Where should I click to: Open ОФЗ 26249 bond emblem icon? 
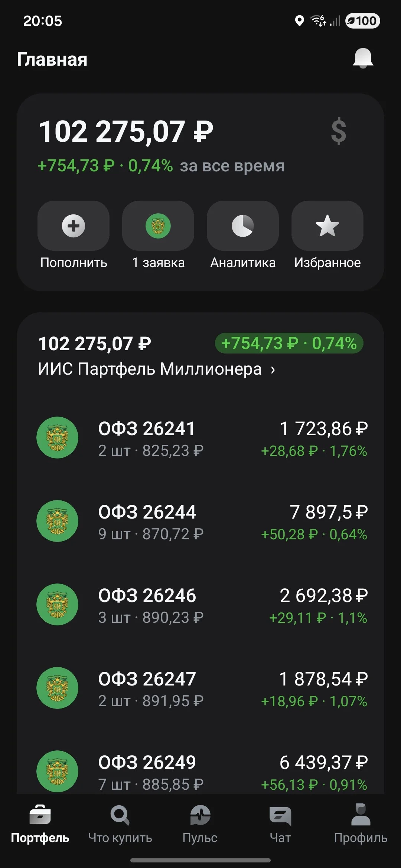click(x=57, y=772)
